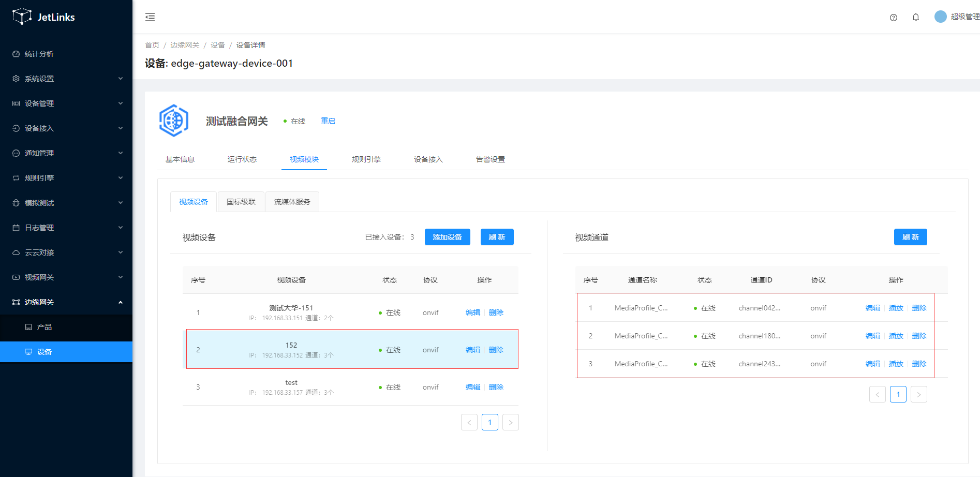Open the help question mark icon
Image resolution: width=980 pixels, height=477 pixels.
click(893, 18)
